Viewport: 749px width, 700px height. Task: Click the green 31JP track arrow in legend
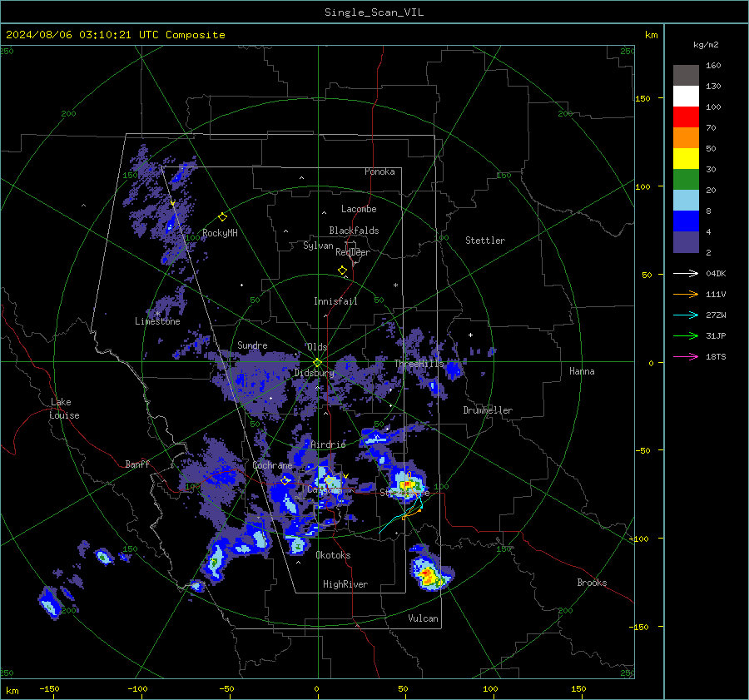pyautogui.click(x=686, y=336)
